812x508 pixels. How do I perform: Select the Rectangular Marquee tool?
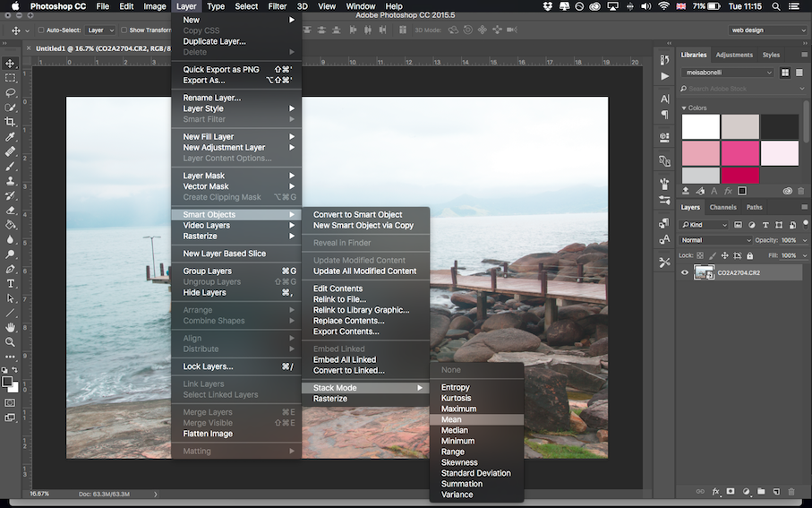coord(10,78)
